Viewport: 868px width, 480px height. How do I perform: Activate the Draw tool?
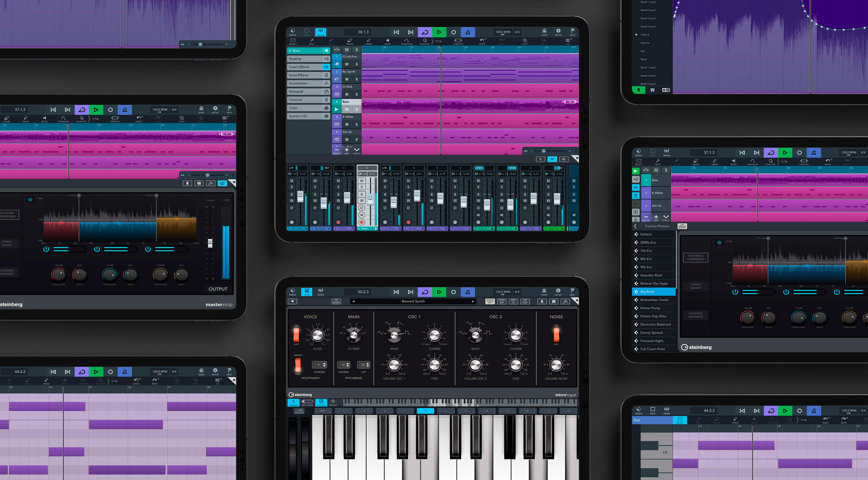click(x=369, y=41)
